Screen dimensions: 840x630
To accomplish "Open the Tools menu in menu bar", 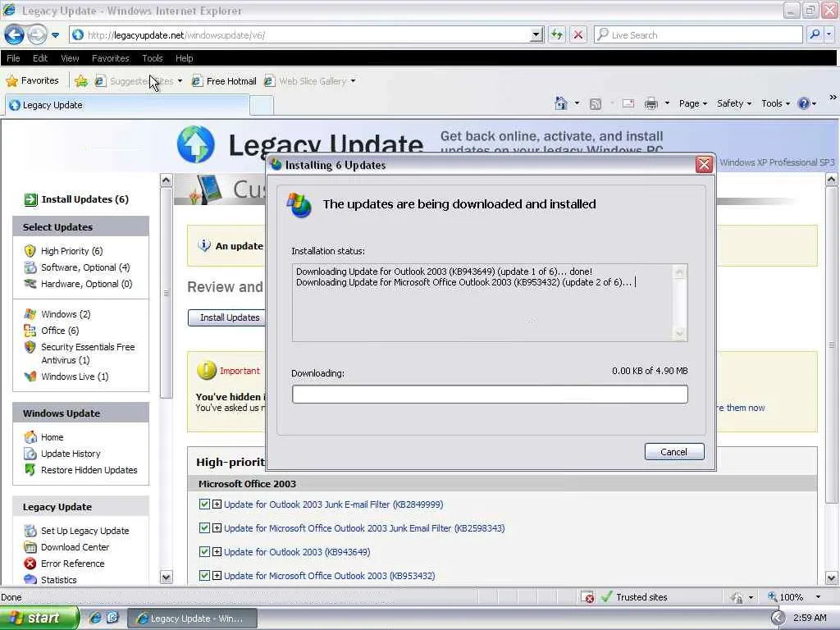I will [x=152, y=58].
